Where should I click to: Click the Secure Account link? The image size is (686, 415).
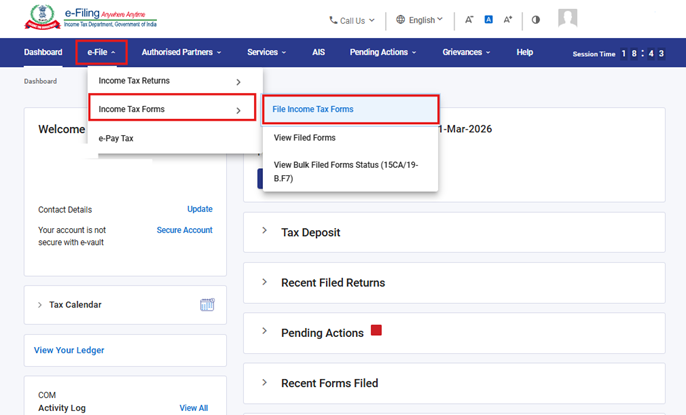(x=184, y=230)
